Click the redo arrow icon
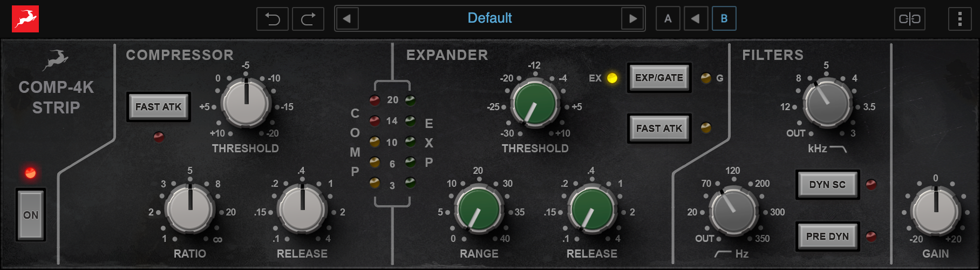 click(x=308, y=19)
